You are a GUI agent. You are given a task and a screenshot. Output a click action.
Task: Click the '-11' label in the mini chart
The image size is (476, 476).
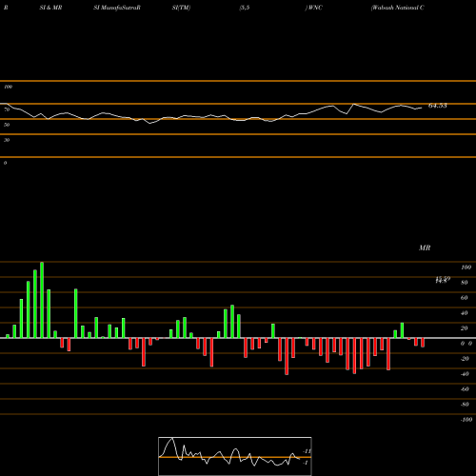coord(307,451)
